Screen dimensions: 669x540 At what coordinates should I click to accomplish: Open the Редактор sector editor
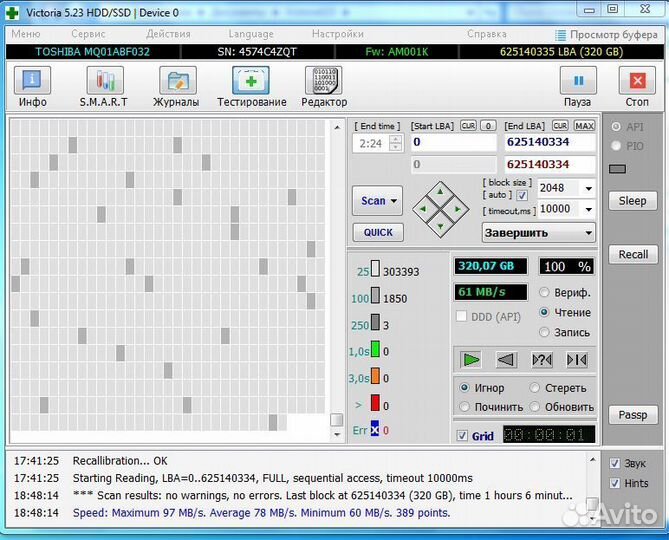tap(323, 81)
